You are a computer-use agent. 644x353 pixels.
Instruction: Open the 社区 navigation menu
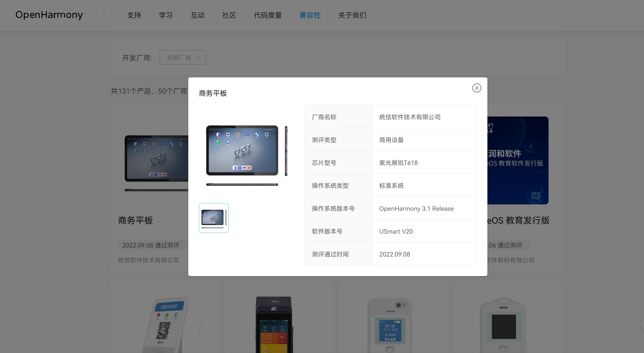[229, 15]
